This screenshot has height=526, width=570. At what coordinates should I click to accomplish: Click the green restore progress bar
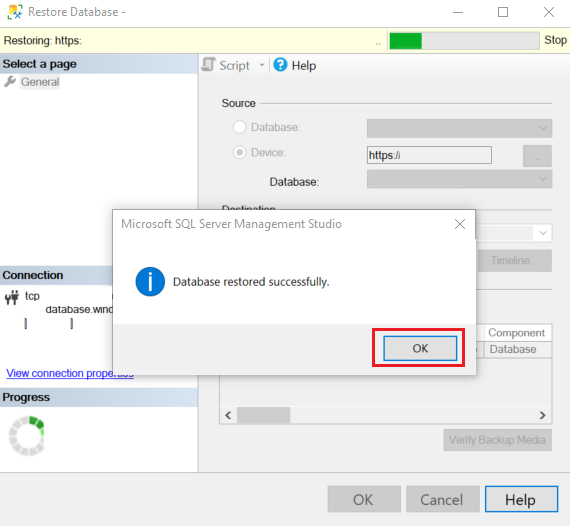(x=464, y=40)
